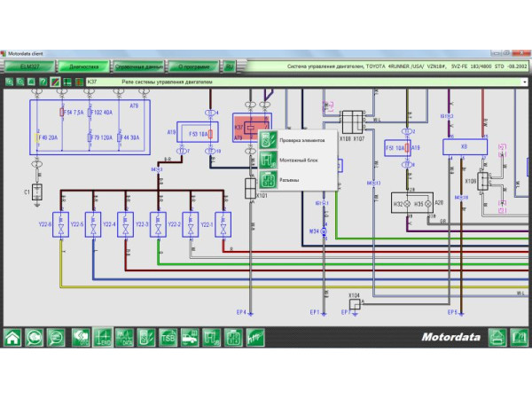Switch language using the RU button
The image size is (532, 399).
click(229, 66)
